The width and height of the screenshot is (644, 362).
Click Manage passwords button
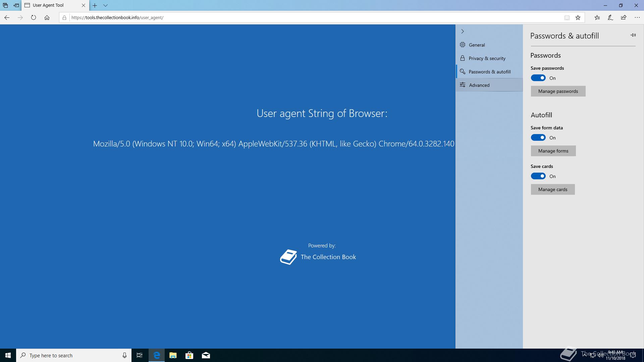[558, 91]
